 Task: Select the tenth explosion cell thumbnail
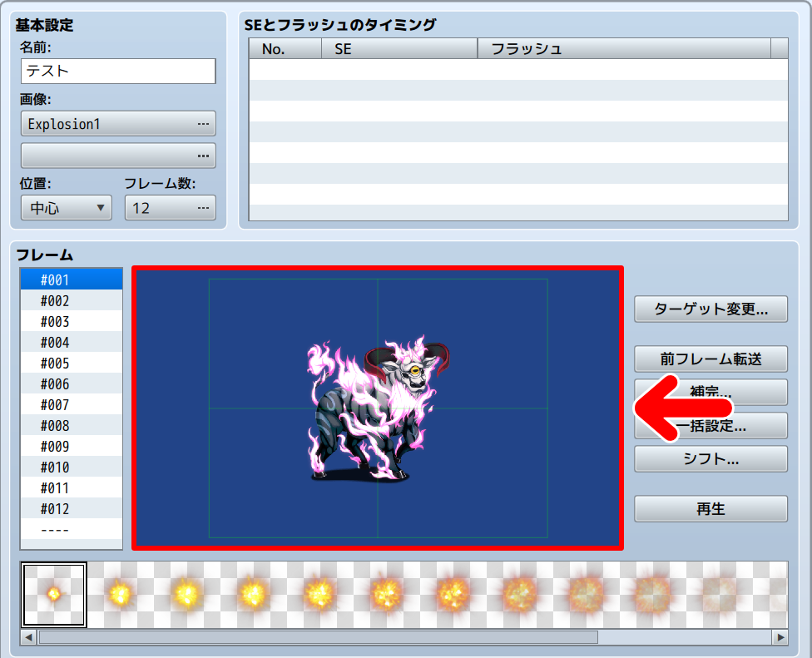click(652, 594)
